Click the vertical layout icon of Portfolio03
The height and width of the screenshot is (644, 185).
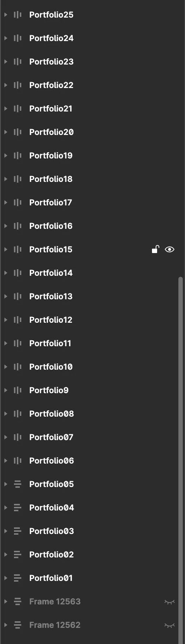coord(17,531)
